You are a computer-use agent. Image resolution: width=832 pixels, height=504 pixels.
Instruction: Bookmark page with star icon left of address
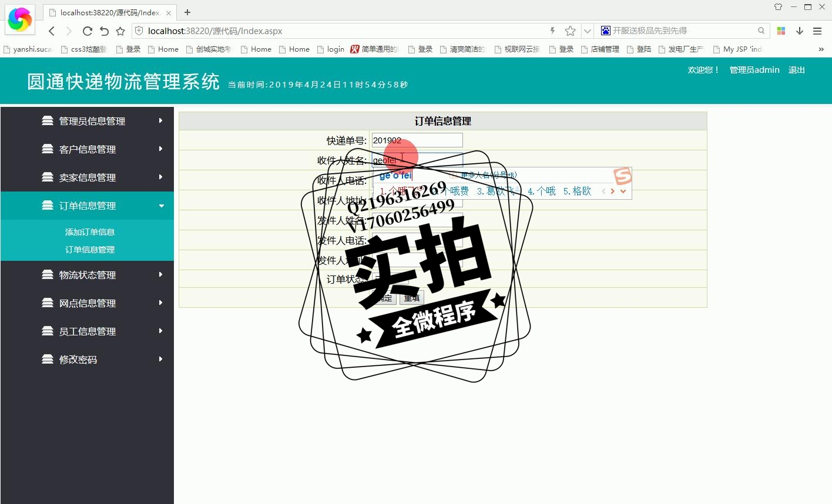pyautogui.click(x=120, y=31)
